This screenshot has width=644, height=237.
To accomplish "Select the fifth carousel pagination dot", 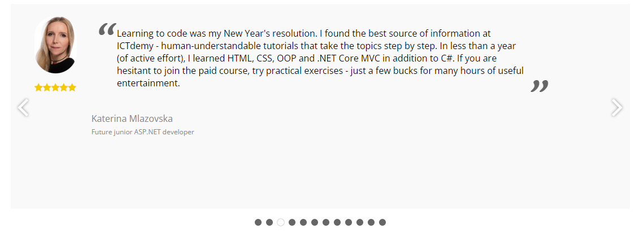I will [x=303, y=222].
